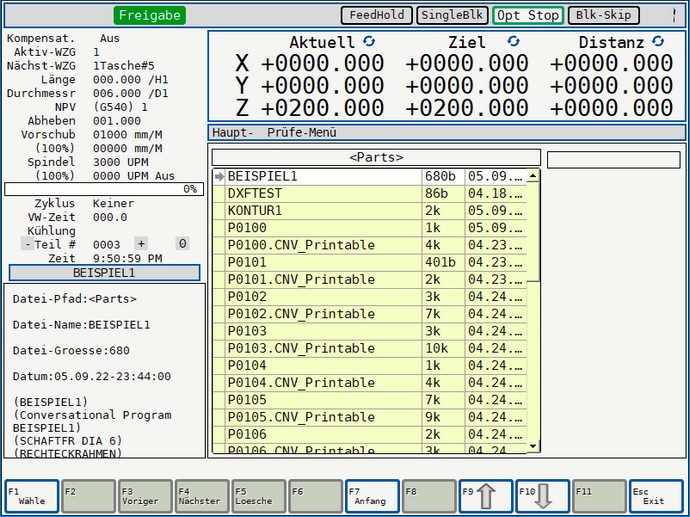Click the refresh icon beside Distanz

coord(658,41)
